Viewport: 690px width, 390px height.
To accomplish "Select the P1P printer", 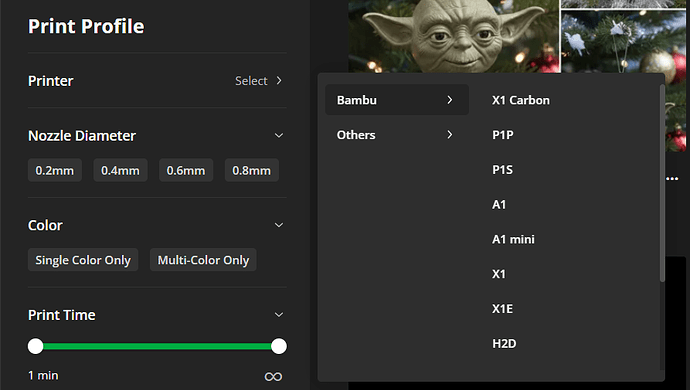I will coord(503,135).
